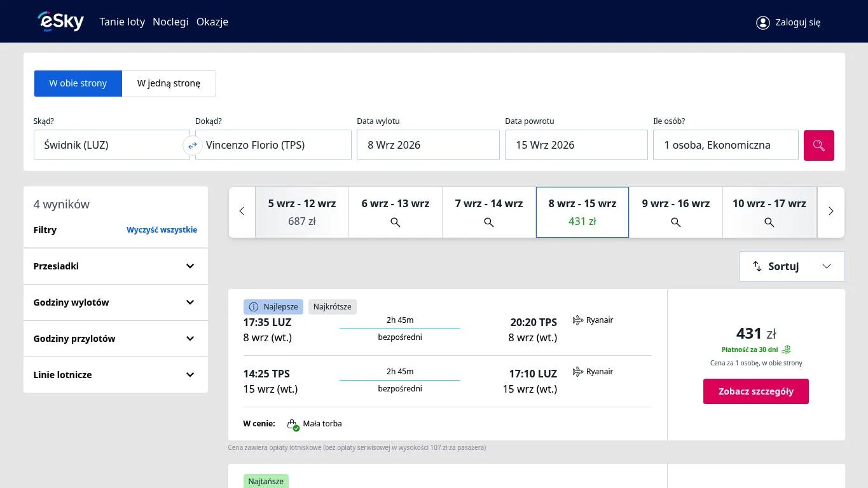
Task: Show earlier dates with left arrow
Action: tap(242, 212)
